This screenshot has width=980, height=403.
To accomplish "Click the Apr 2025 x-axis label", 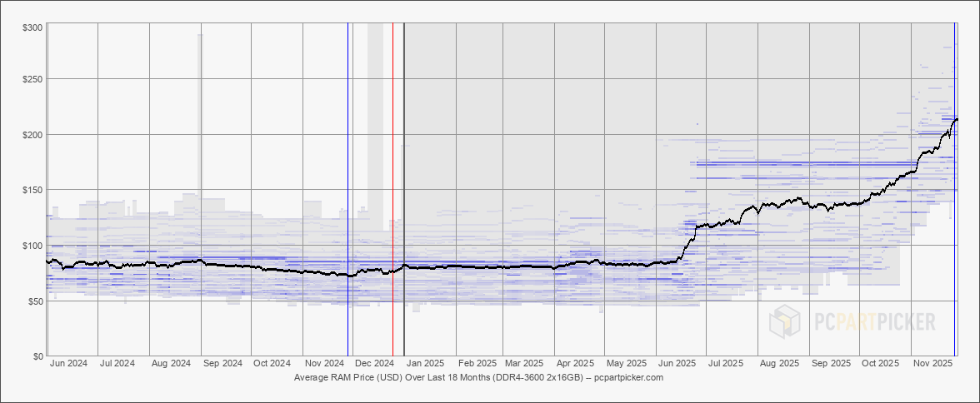I will 575,364.
